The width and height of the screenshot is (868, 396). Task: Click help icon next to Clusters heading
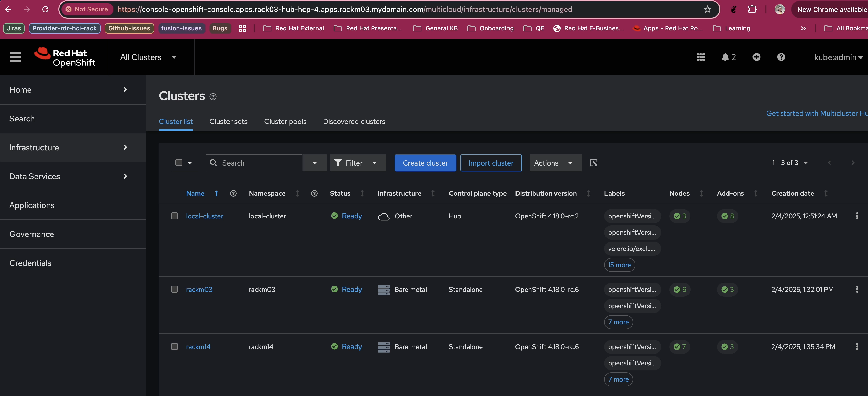(213, 97)
